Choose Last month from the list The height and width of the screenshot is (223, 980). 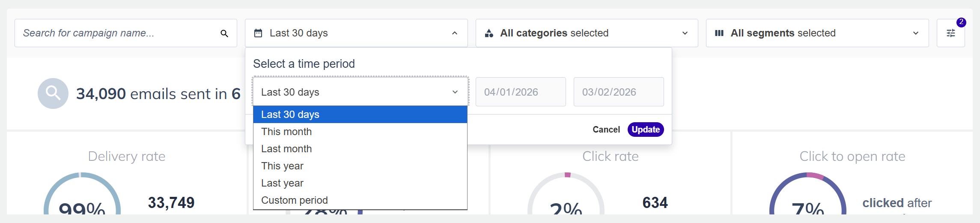point(286,149)
